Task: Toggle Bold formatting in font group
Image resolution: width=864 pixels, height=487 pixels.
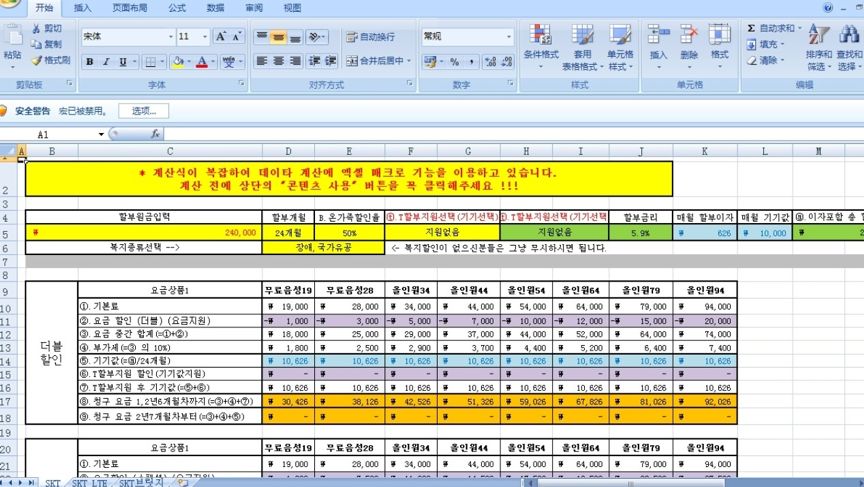Action: tap(90, 62)
